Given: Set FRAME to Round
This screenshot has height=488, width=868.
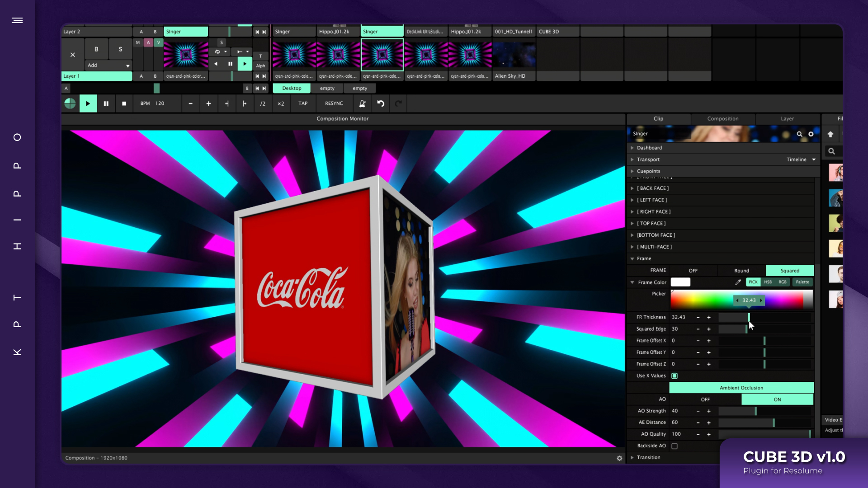Looking at the screenshot, I should point(741,271).
